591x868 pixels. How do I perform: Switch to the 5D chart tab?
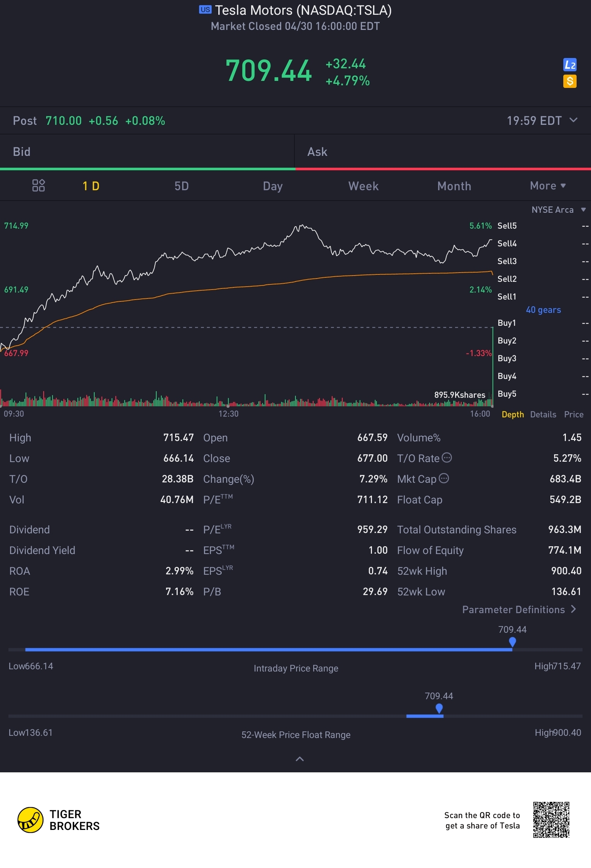pos(182,186)
